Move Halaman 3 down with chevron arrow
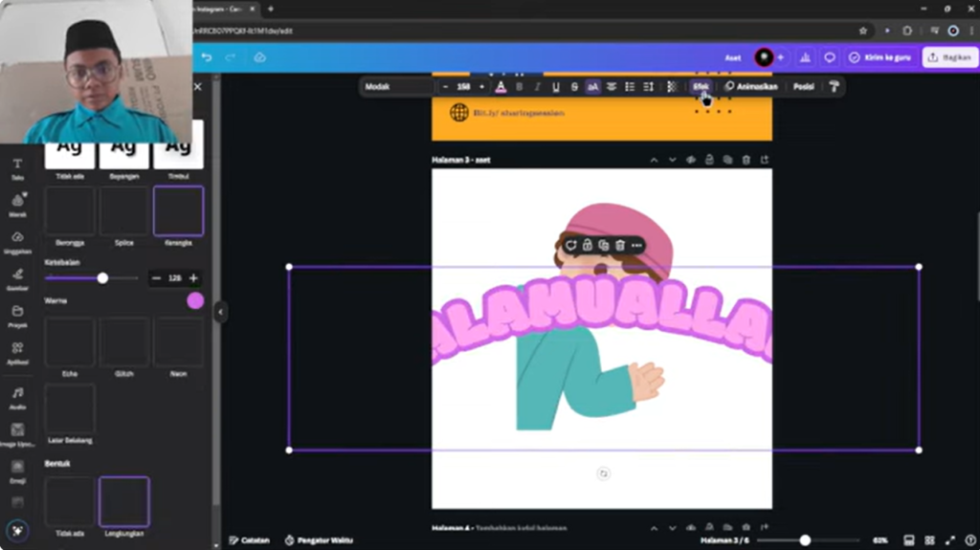 (672, 160)
